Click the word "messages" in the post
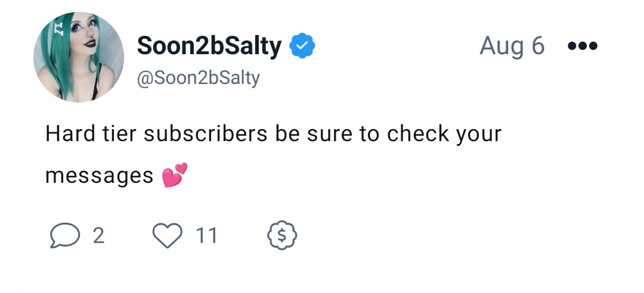644x293 pixels. pyautogui.click(x=100, y=176)
